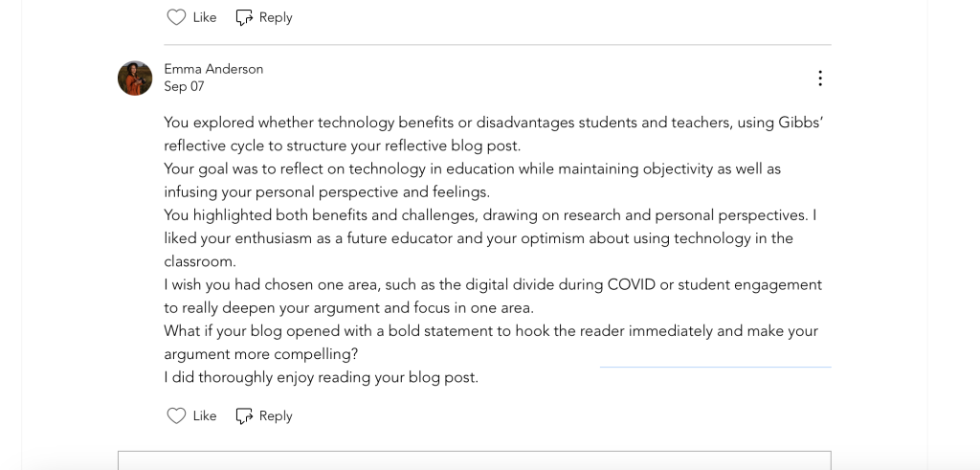
Task: Open the Emma Anderson author name
Action: [213, 69]
